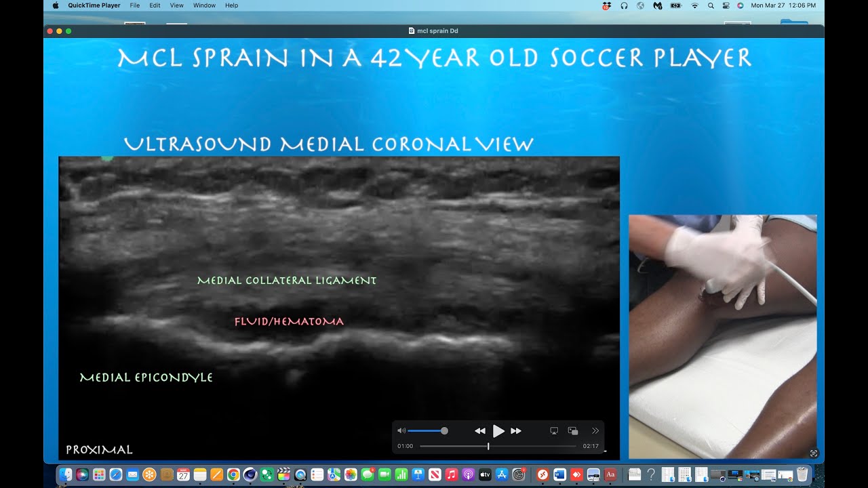The image size is (868, 488).
Task: Open the Apple menu
Action: click(x=56, y=5)
